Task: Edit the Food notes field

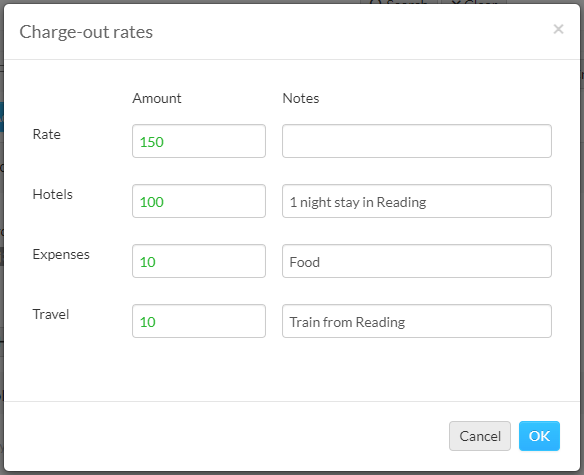Action: point(417,261)
